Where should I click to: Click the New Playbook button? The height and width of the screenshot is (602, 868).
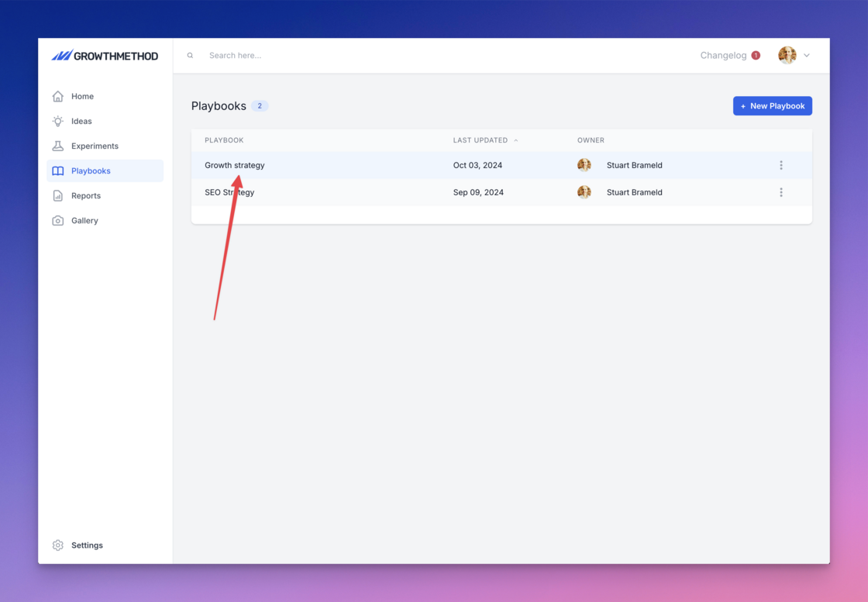[x=772, y=105]
